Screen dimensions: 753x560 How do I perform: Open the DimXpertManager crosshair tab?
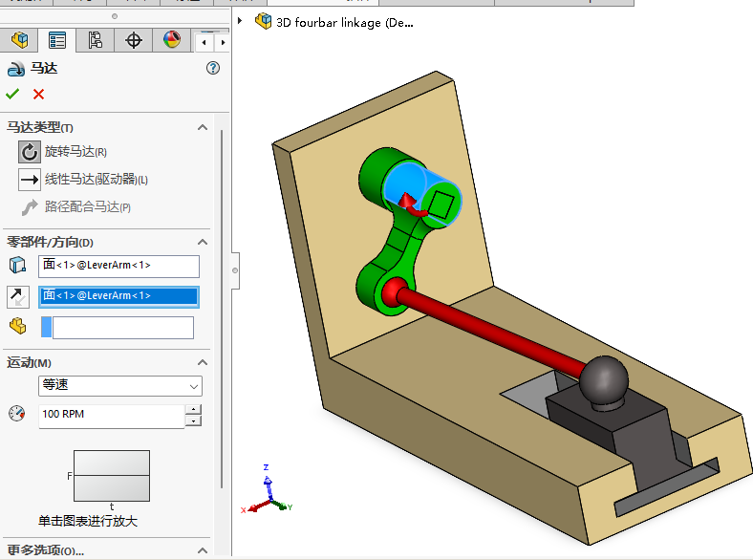(134, 40)
